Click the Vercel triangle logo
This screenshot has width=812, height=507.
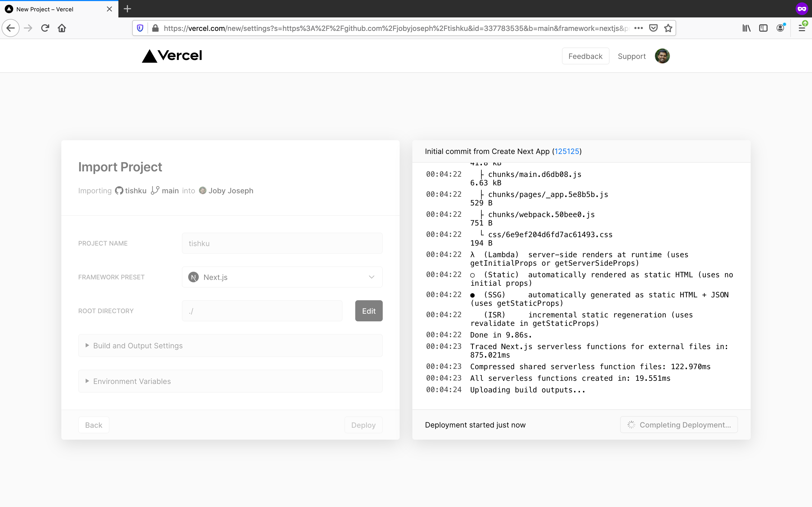click(x=150, y=56)
